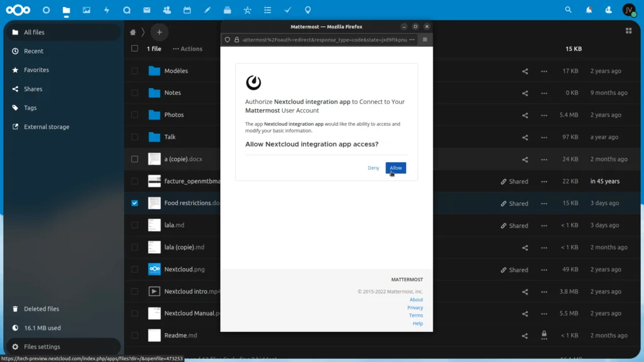The height and width of the screenshot is (362, 644).
Task: Open Favorites in the sidebar
Action: coord(64,70)
